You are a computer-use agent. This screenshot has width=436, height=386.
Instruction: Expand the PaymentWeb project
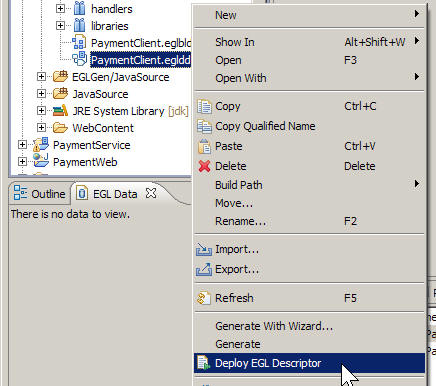click(22, 162)
